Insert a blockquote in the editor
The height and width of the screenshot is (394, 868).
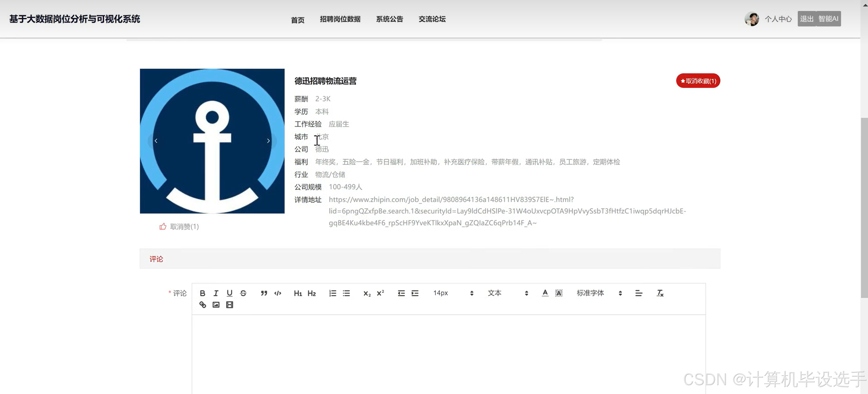pyautogui.click(x=264, y=293)
